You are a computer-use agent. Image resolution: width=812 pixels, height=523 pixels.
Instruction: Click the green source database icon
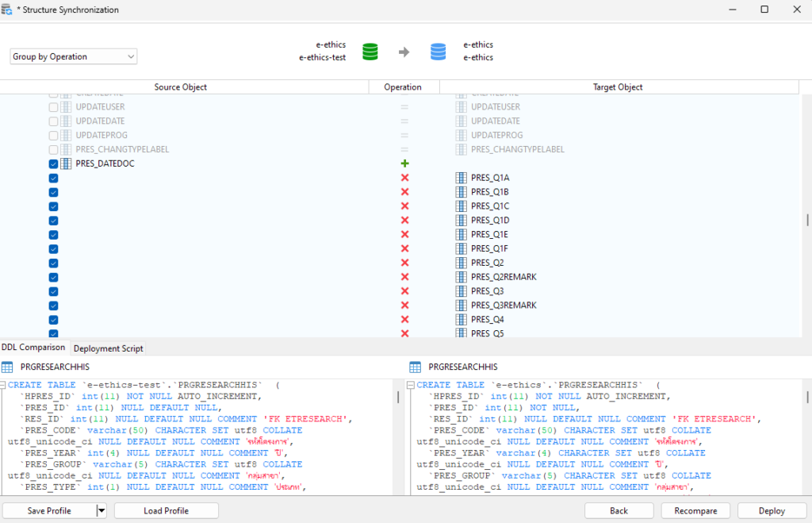(370, 52)
